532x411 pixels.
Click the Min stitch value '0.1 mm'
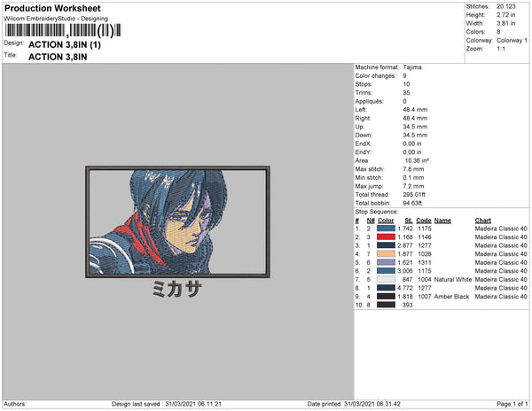click(x=413, y=177)
